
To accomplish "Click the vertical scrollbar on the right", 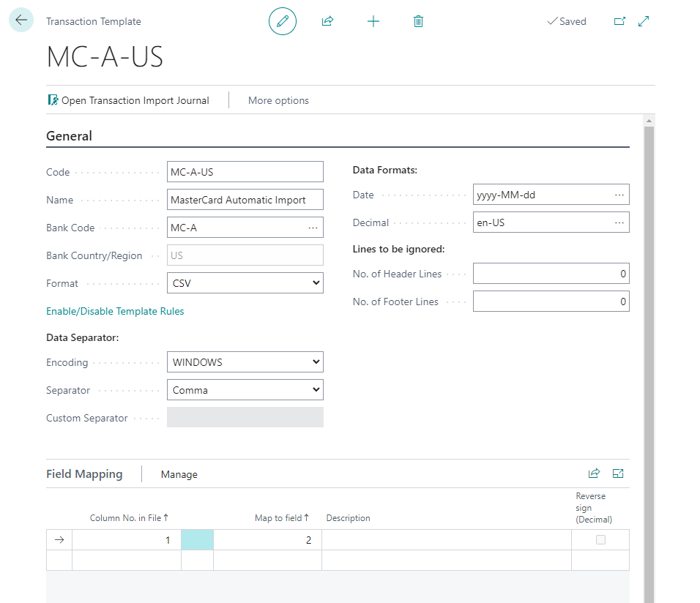I will coord(649,293).
